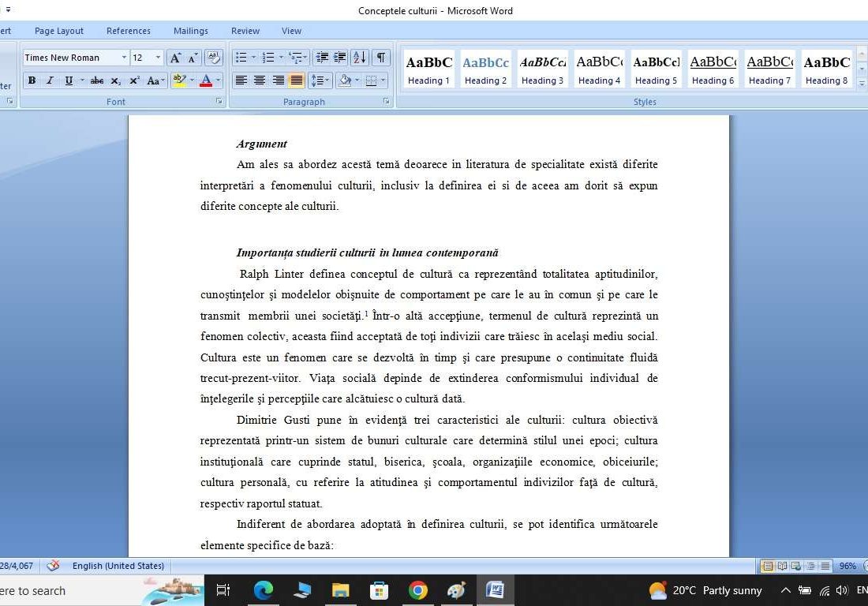868x606 pixels.
Task: Apply strikethrough to the text
Action: (x=97, y=80)
